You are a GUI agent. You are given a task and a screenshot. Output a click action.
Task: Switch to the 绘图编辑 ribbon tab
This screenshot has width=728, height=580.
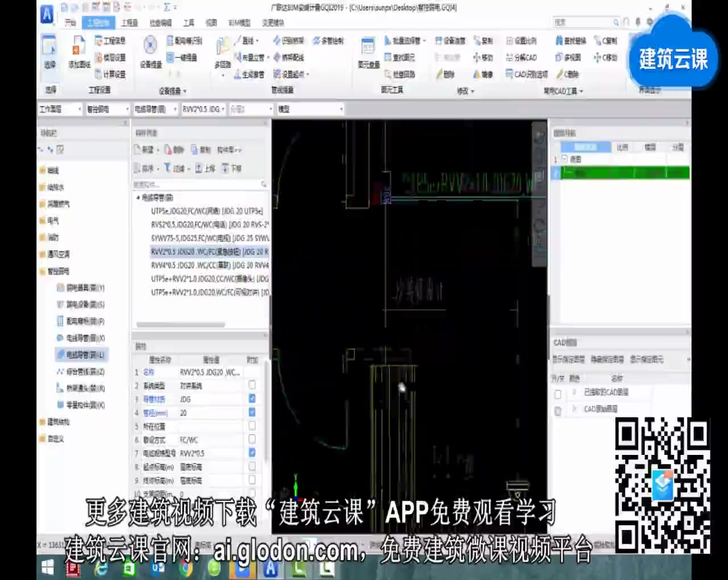pos(160,23)
